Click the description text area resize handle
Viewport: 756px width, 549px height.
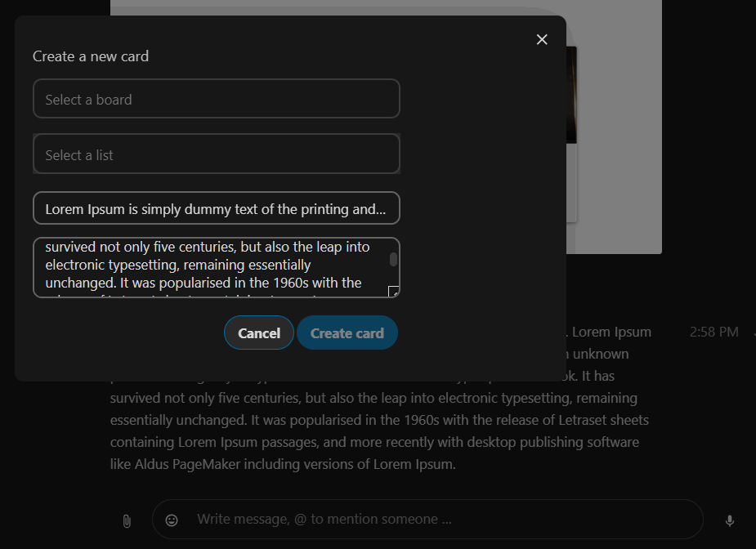coord(393,291)
